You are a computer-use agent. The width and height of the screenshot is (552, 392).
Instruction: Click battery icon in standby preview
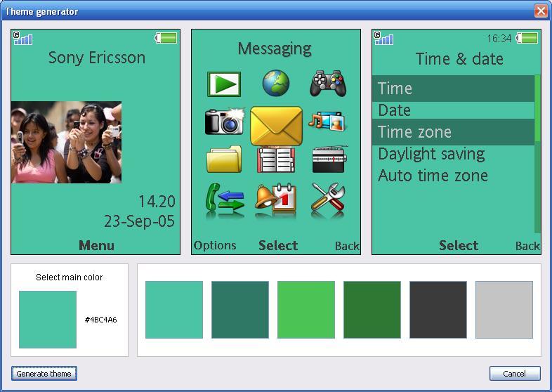pos(166,38)
